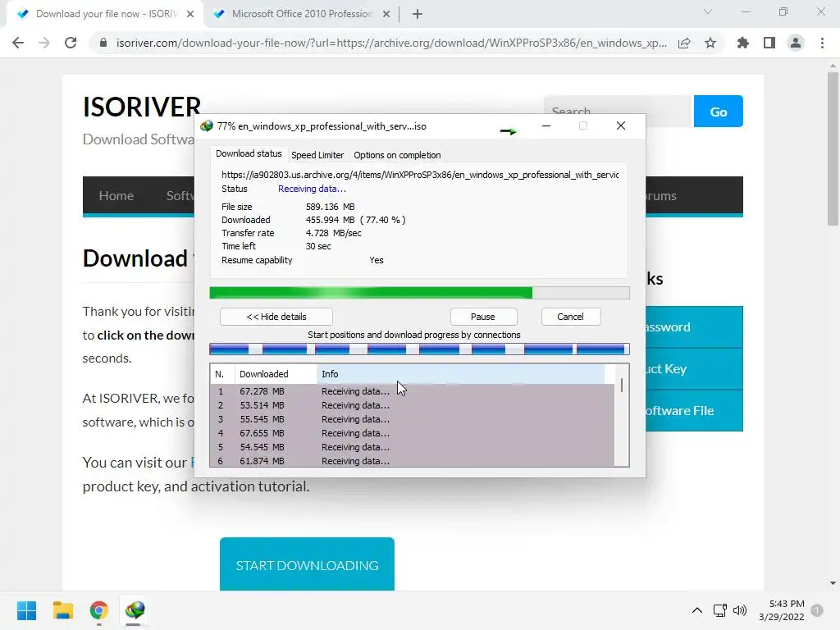Click the browser forward arrow
Screen dimensions: 840x630
point(44,43)
